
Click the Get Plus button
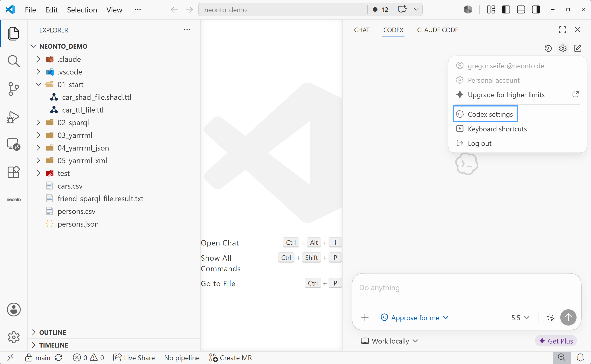click(x=556, y=341)
